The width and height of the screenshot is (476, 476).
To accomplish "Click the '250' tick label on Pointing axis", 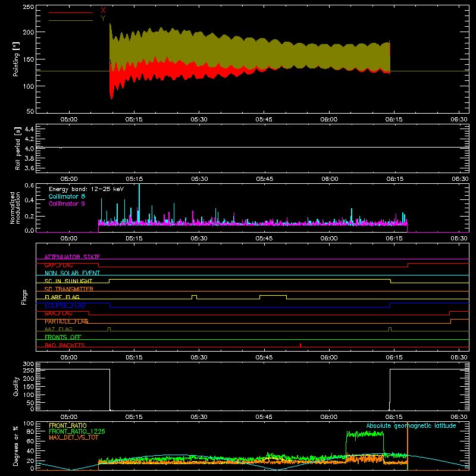I will (x=29, y=7).
